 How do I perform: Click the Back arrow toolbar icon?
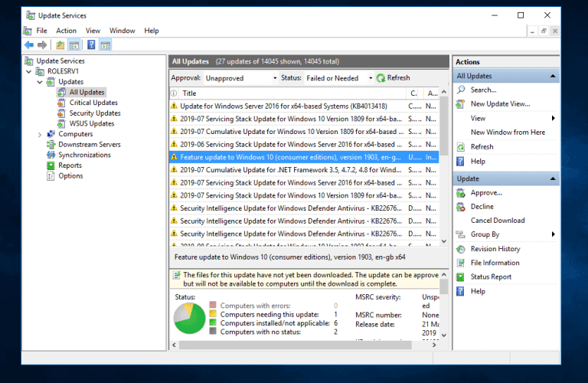coord(29,45)
